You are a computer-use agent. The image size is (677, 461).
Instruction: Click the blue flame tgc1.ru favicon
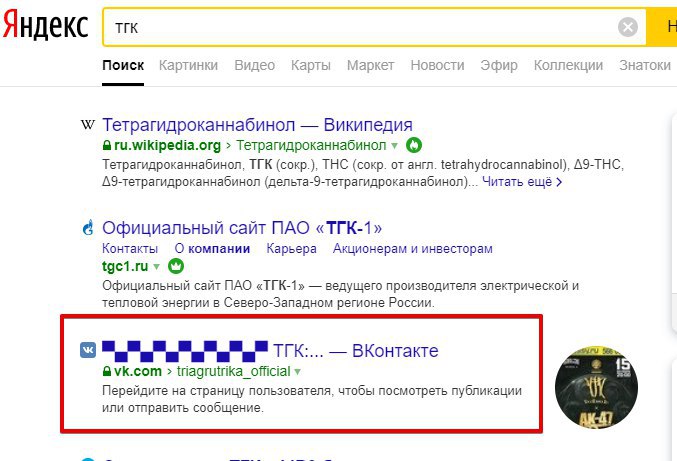point(88,227)
